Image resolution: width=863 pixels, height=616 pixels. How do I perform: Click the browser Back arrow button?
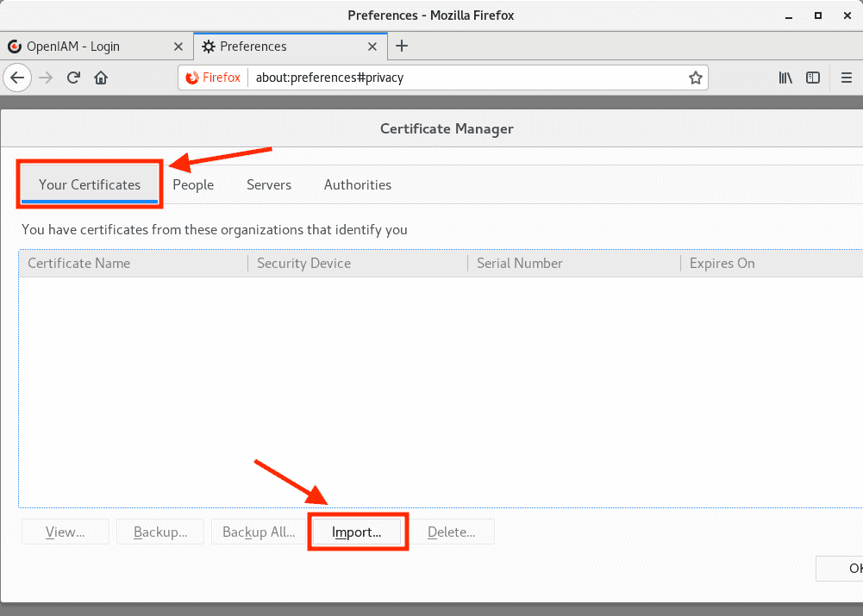pos(17,78)
